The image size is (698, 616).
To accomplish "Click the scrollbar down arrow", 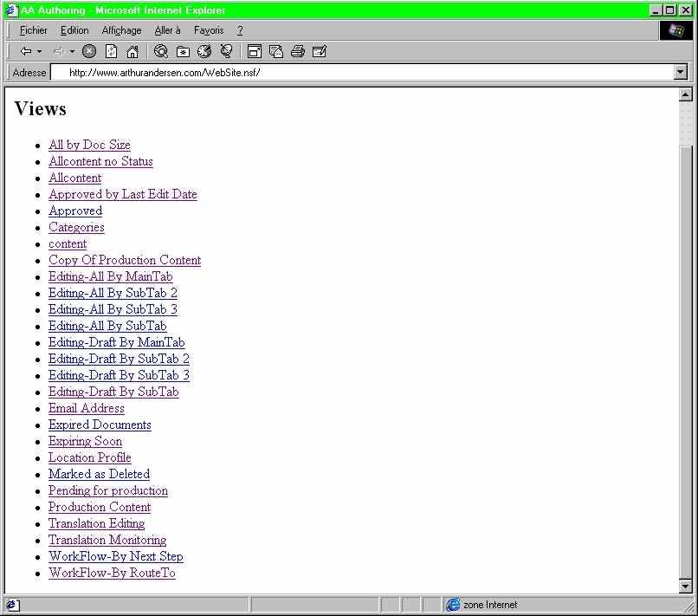I will 686,586.
